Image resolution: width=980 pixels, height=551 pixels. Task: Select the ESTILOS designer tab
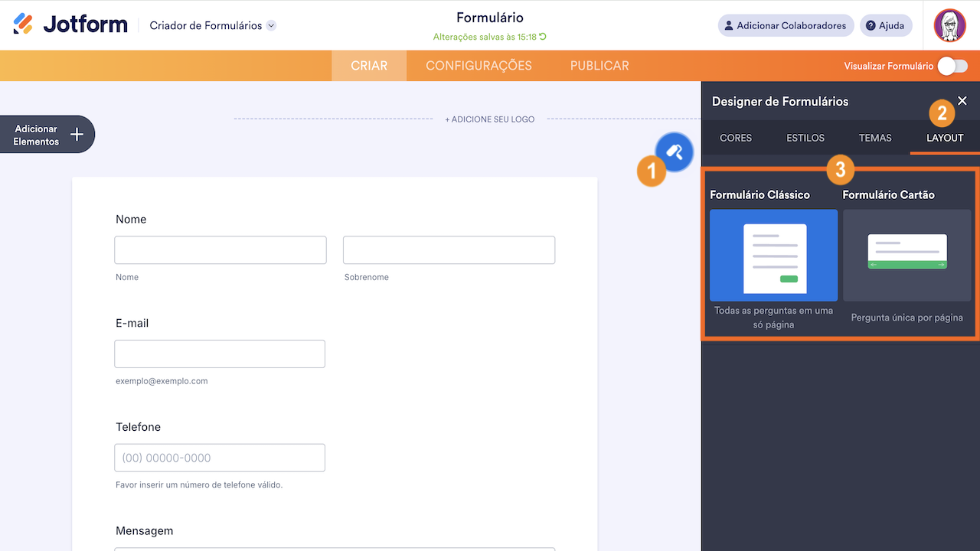[x=805, y=138]
